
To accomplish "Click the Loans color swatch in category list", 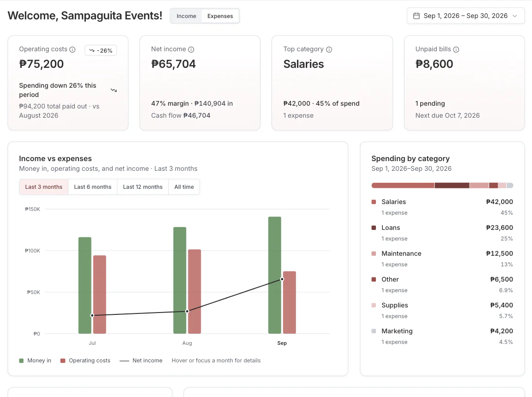I will (374, 228).
